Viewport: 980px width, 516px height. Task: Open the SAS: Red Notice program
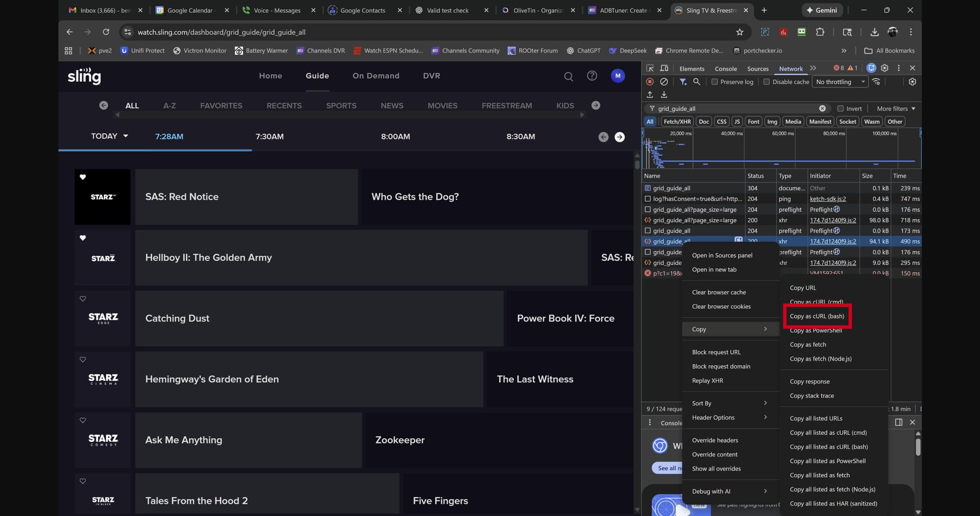[x=246, y=197]
